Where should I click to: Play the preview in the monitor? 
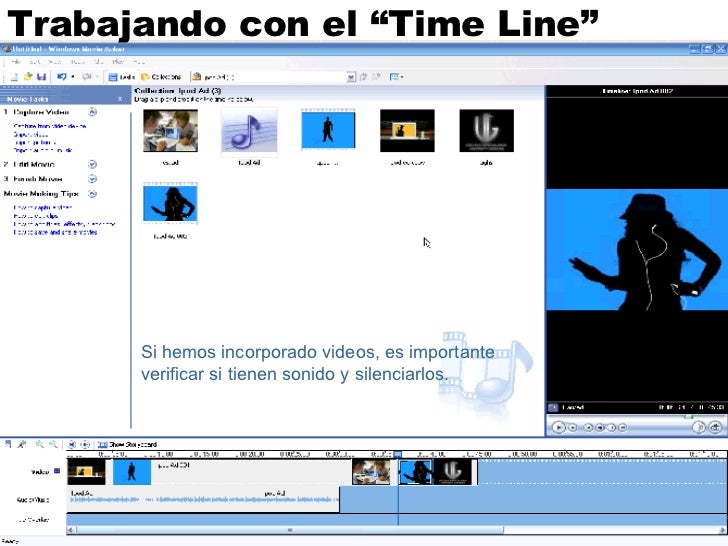559,427
